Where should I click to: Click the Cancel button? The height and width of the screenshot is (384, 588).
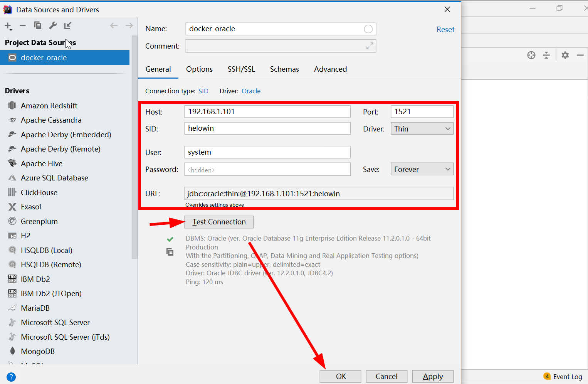(386, 377)
